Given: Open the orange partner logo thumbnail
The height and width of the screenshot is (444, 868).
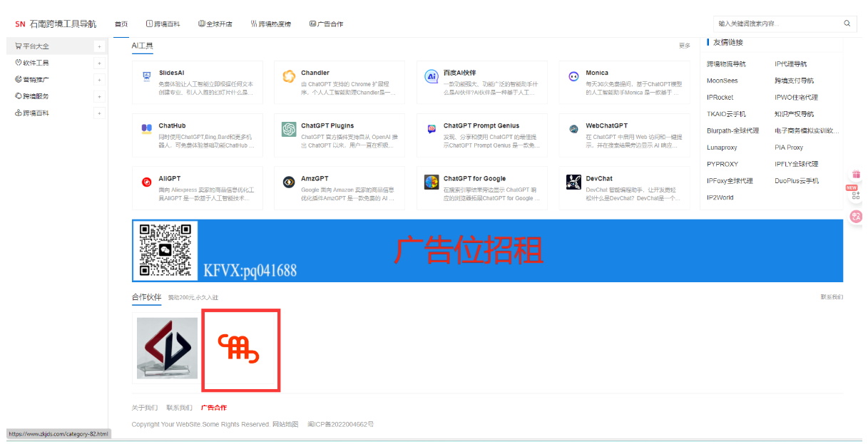Looking at the screenshot, I should pos(240,350).
